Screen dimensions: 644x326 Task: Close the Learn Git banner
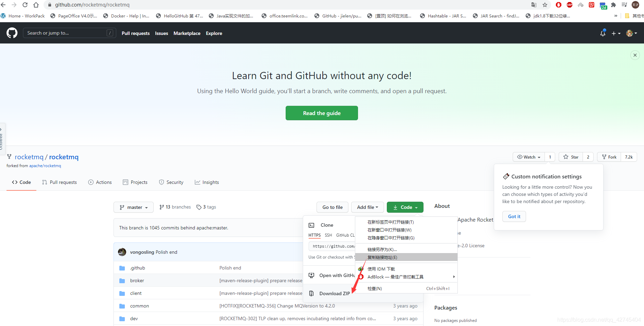pos(635,55)
